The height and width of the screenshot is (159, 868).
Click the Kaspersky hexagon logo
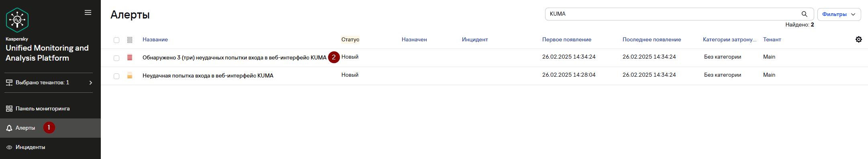[17, 20]
